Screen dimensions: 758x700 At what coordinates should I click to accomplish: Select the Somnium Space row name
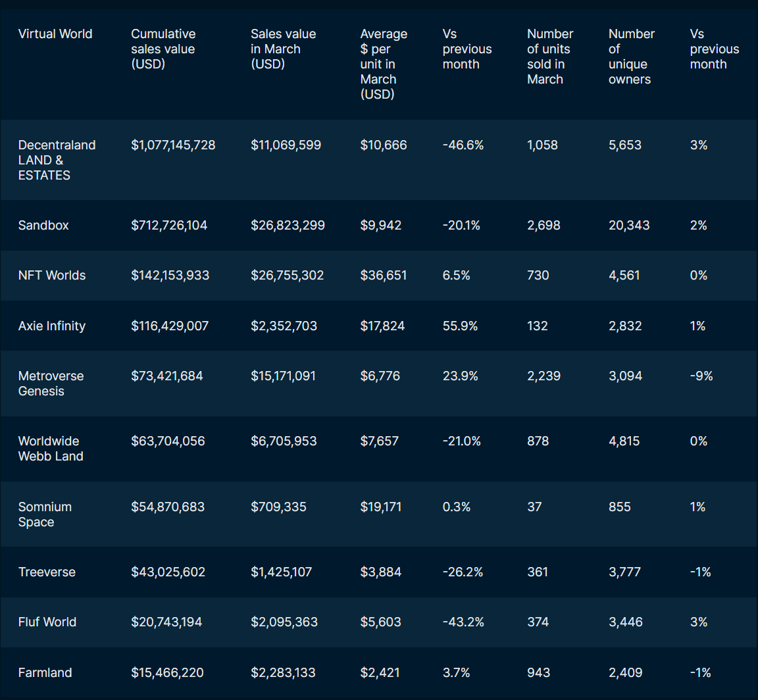(45, 514)
